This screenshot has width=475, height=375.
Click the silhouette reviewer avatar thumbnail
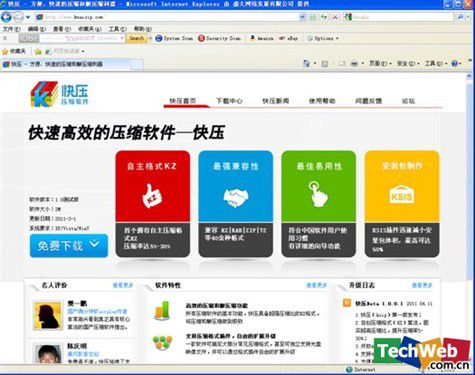point(48,316)
